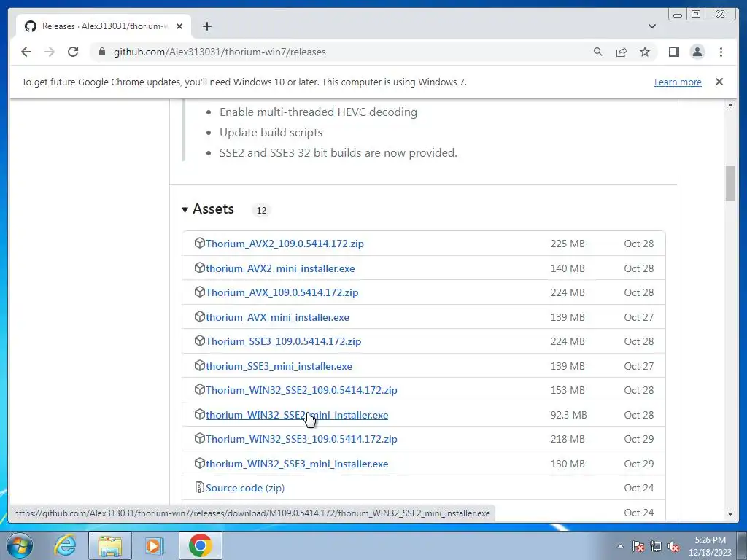The height and width of the screenshot is (560, 747).
Task: Download Source code (zip)
Action: [x=245, y=488]
